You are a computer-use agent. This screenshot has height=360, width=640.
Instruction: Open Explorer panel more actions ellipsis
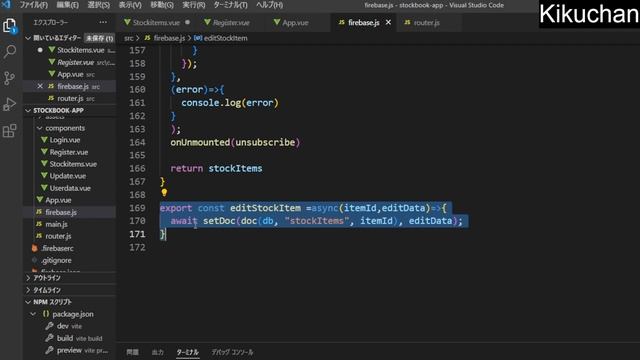tap(103, 22)
